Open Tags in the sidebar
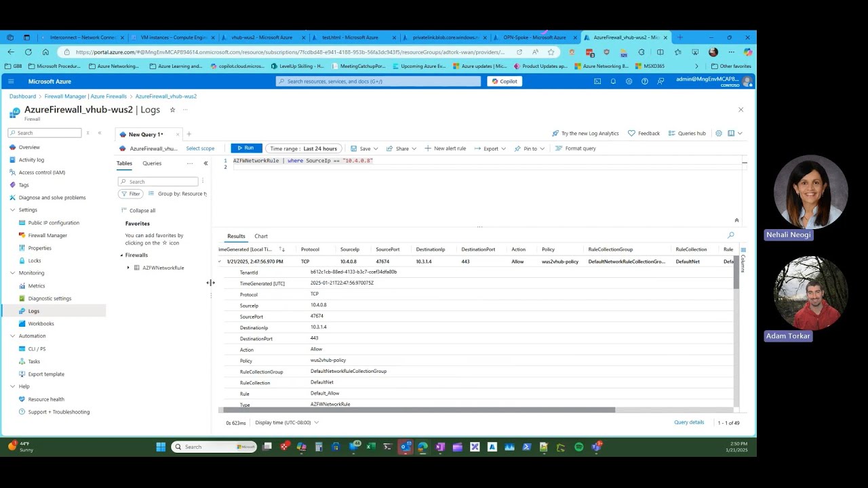The image size is (868, 488). (x=24, y=185)
